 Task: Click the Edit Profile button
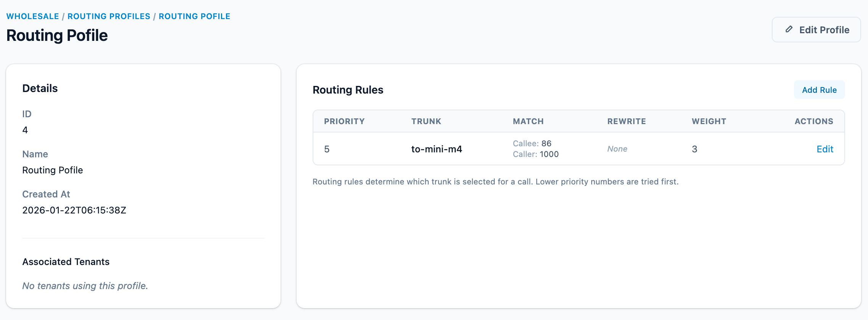(816, 29)
